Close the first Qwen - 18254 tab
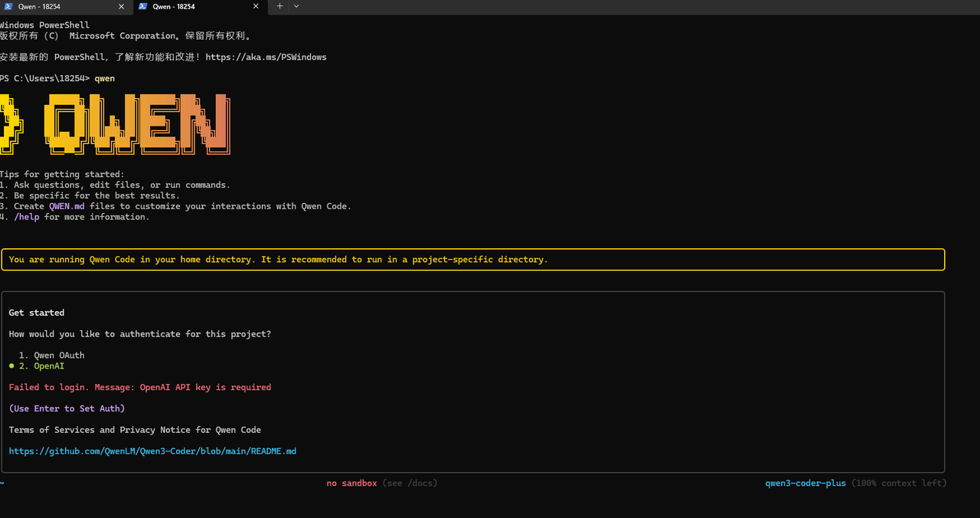This screenshot has height=518, width=980. pos(121,6)
